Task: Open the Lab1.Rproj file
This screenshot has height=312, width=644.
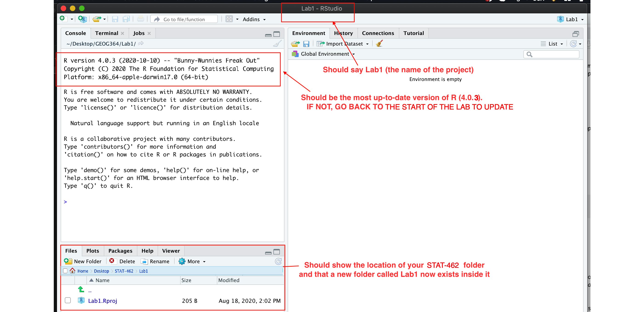Action: (x=103, y=301)
